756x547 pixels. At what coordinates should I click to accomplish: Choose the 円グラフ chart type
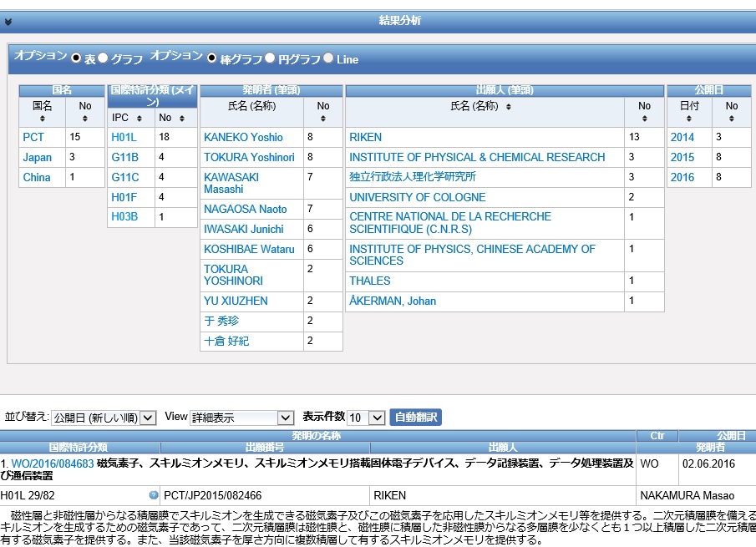click(x=270, y=58)
